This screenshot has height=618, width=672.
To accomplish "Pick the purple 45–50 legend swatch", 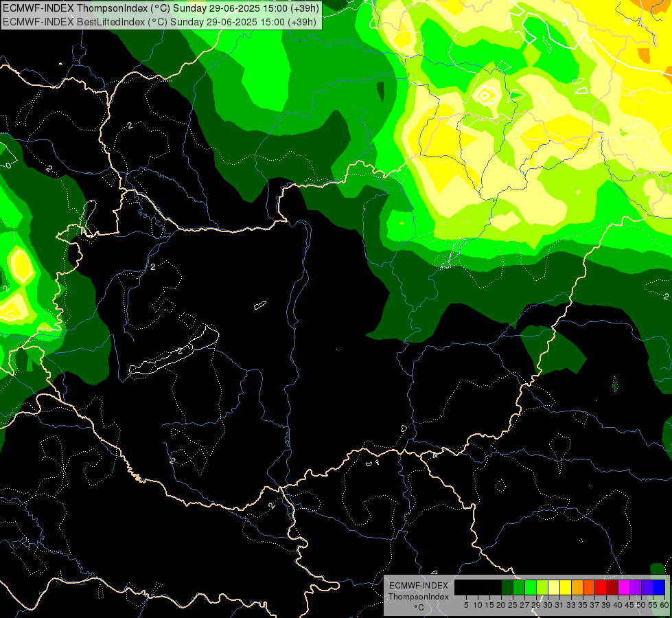I will pyautogui.click(x=636, y=587).
